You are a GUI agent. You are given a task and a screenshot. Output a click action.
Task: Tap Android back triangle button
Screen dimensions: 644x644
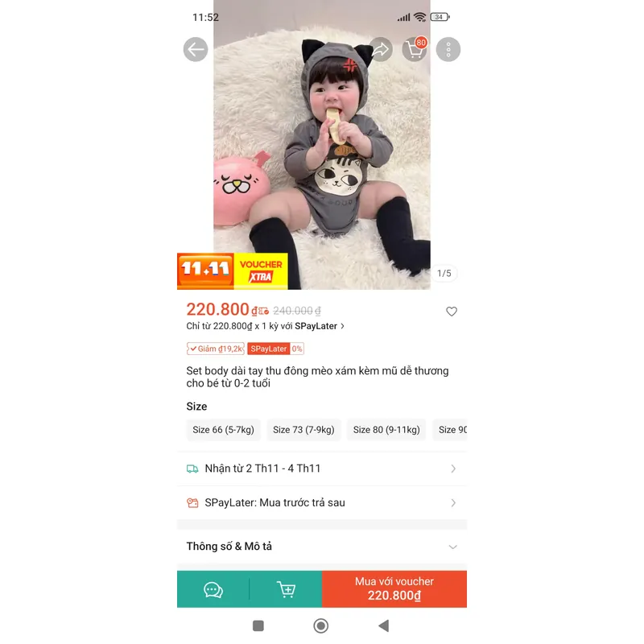pos(384,626)
